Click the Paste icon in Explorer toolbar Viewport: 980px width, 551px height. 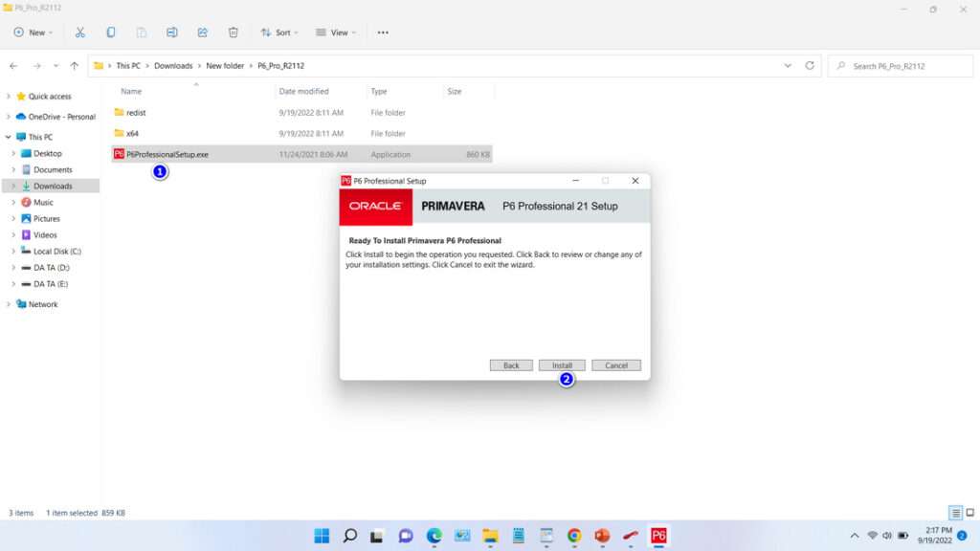coord(142,33)
